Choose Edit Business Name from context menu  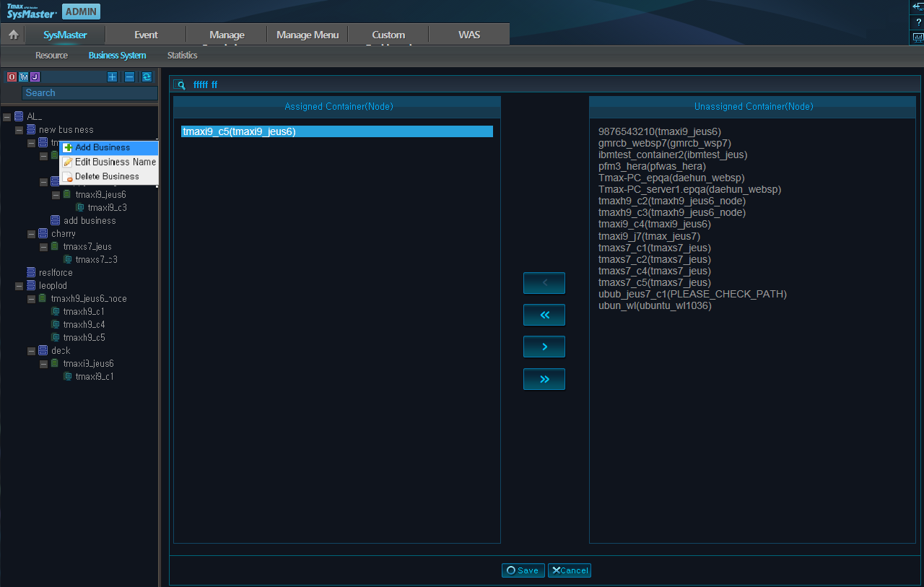coord(109,162)
